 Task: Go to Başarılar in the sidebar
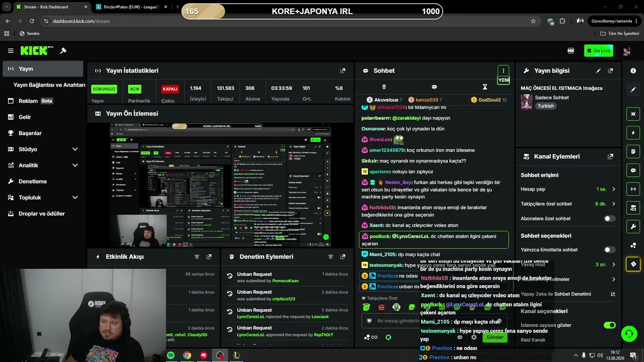coord(43,133)
